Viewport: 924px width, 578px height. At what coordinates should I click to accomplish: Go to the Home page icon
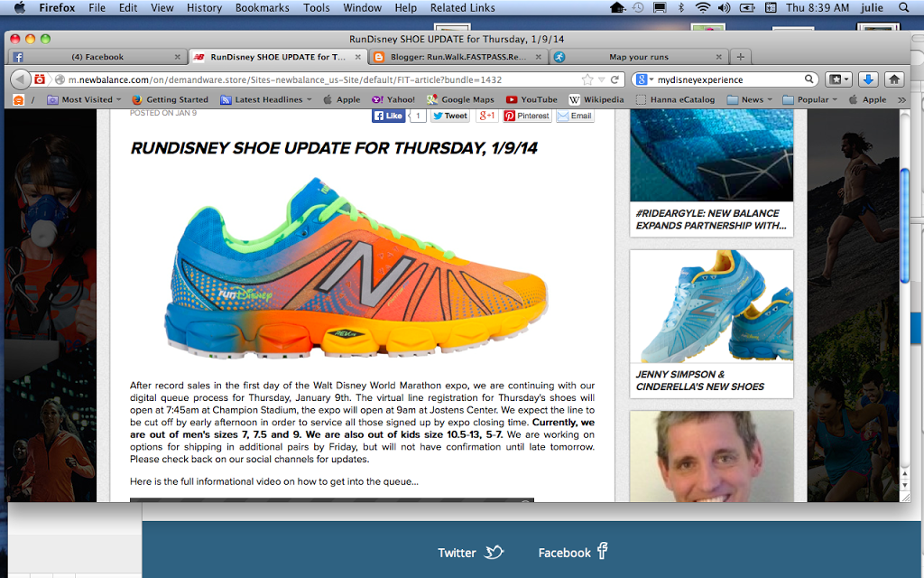pyautogui.click(x=894, y=79)
